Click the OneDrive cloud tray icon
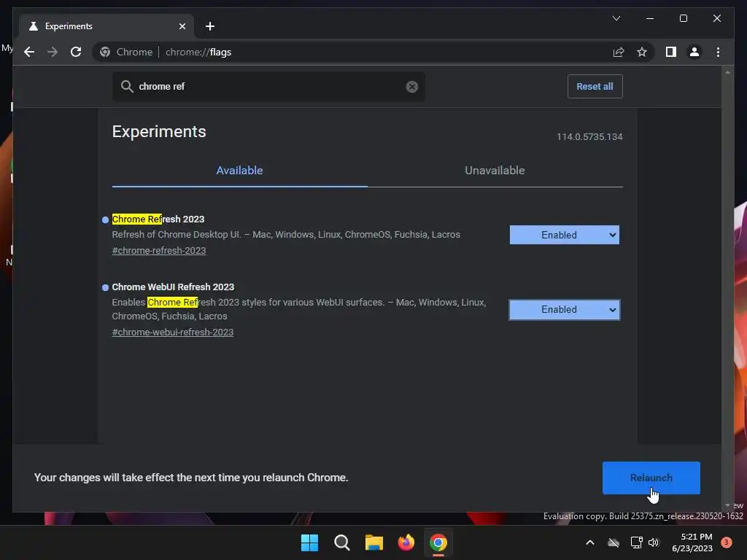 coord(614,542)
